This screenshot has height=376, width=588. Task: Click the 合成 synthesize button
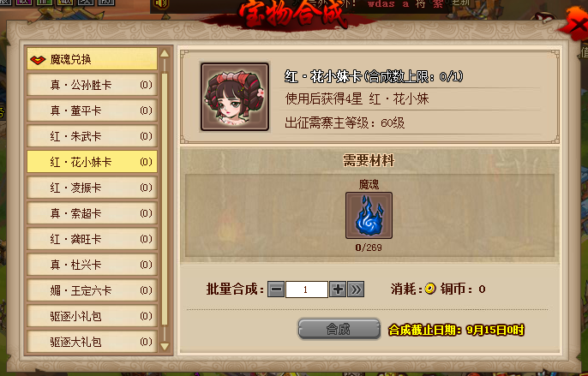point(339,329)
